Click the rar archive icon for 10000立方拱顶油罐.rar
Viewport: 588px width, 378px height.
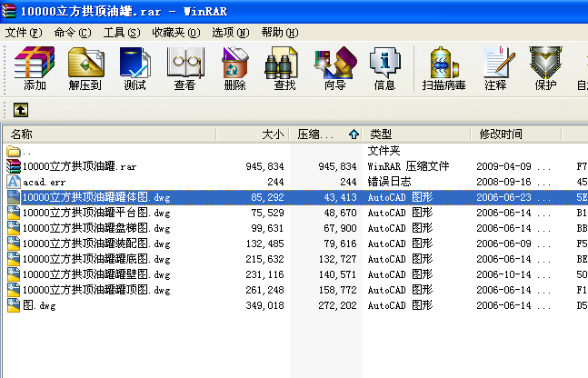(14, 166)
